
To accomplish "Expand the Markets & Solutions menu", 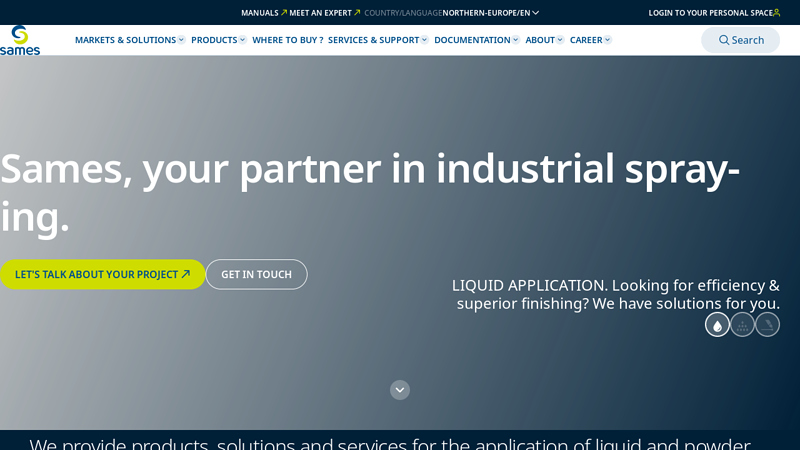I will 129,40.
